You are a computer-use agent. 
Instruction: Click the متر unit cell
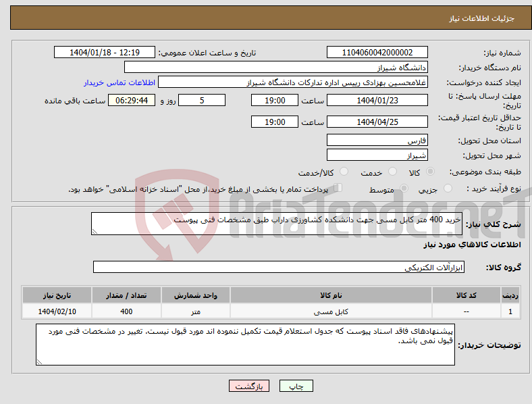[x=196, y=311]
